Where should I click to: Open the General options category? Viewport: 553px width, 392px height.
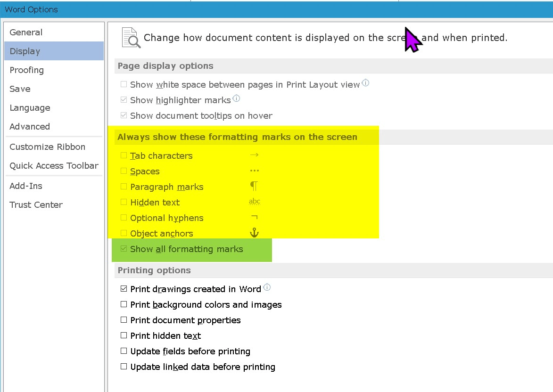click(54, 32)
